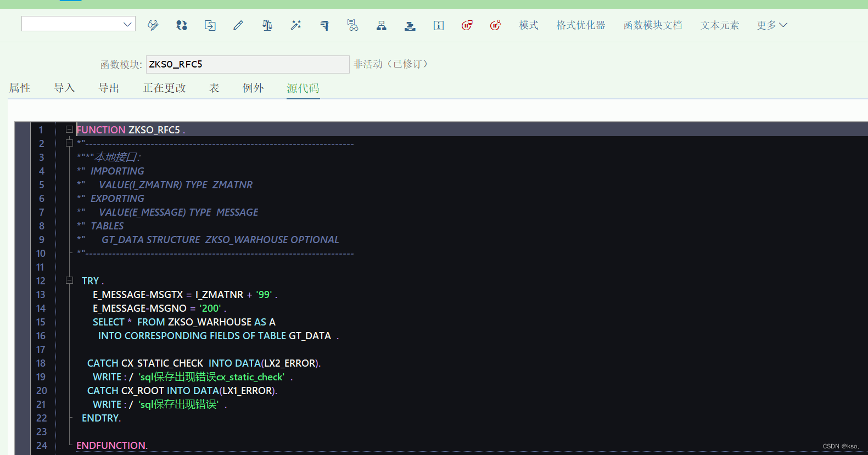Switch to the 导入 (Import) tab
This screenshot has width=868, height=455.
tap(64, 88)
